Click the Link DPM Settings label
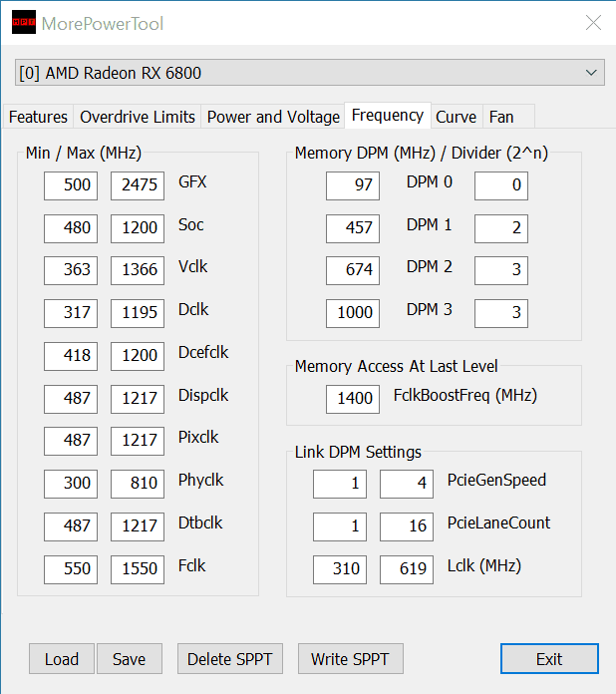This screenshot has width=616, height=694. [x=358, y=452]
